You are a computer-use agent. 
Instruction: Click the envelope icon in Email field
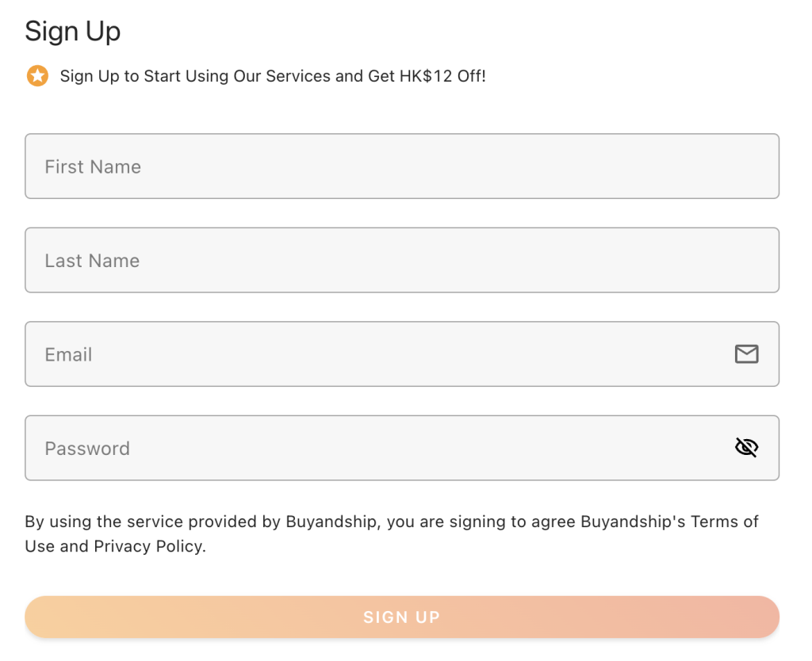click(x=746, y=354)
